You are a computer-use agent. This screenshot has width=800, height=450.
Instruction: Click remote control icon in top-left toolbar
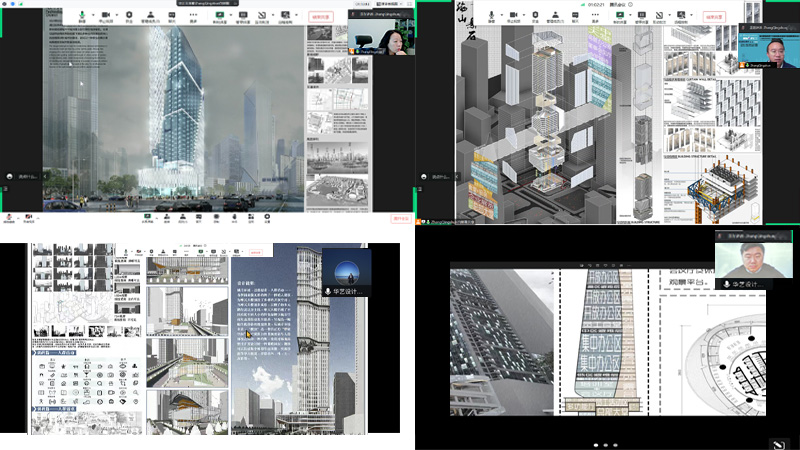tap(285, 16)
